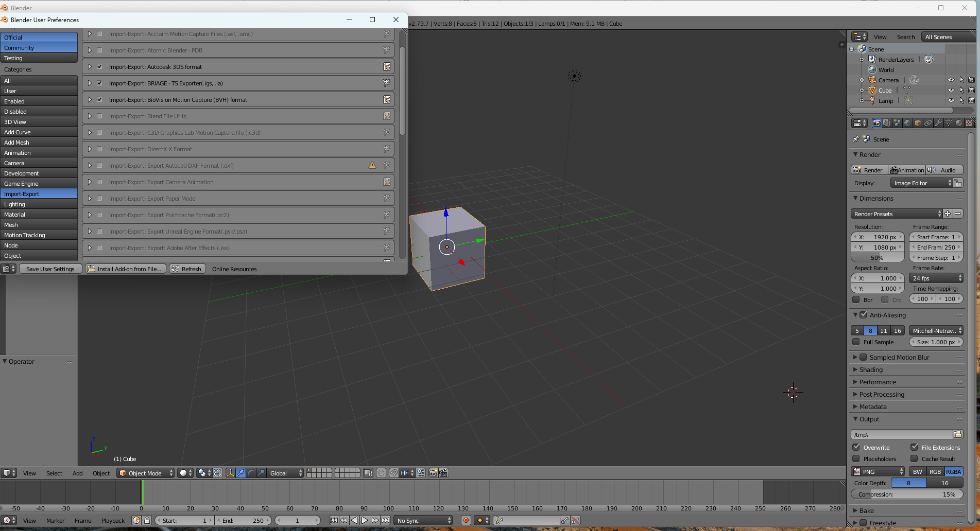Open the Object Mode dropdown
Screen dimensions: 980x531
coord(146,473)
